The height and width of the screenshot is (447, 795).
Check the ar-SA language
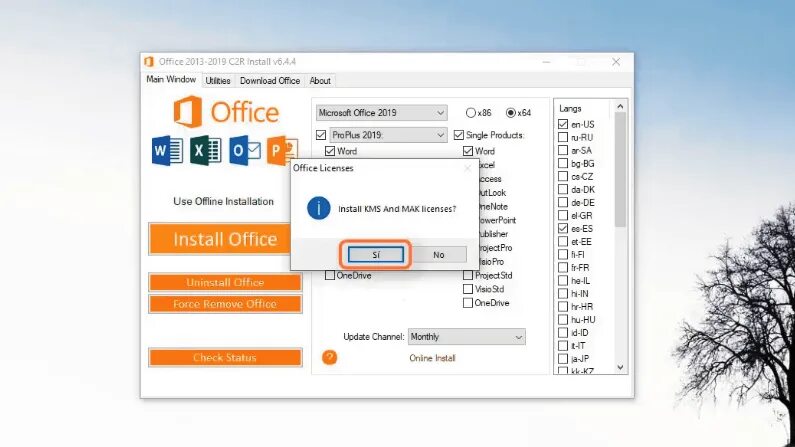pos(563,151)
